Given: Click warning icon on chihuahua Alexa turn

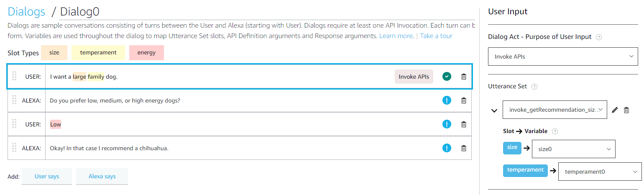Looking at the screenshot, I should 447,148.
